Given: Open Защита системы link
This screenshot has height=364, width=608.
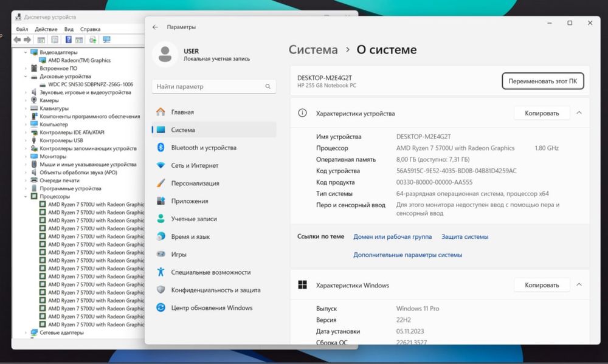Looking at the screenshot, I should tap(465, 236).
